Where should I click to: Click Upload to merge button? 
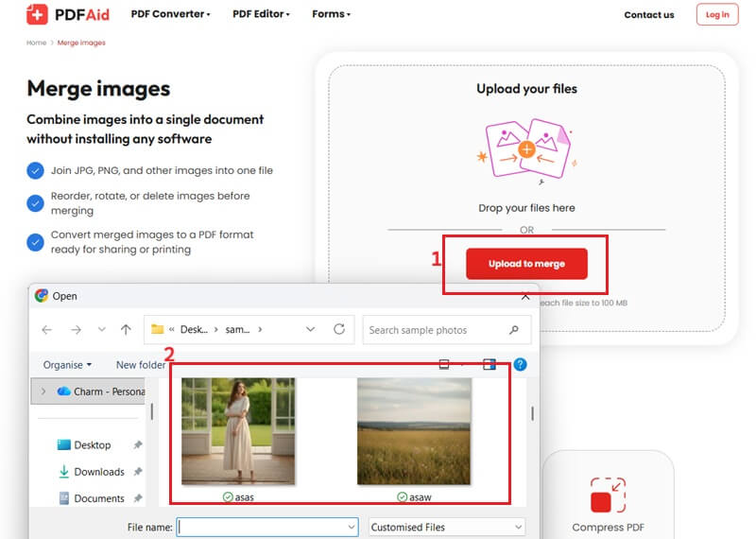(526, 264)
